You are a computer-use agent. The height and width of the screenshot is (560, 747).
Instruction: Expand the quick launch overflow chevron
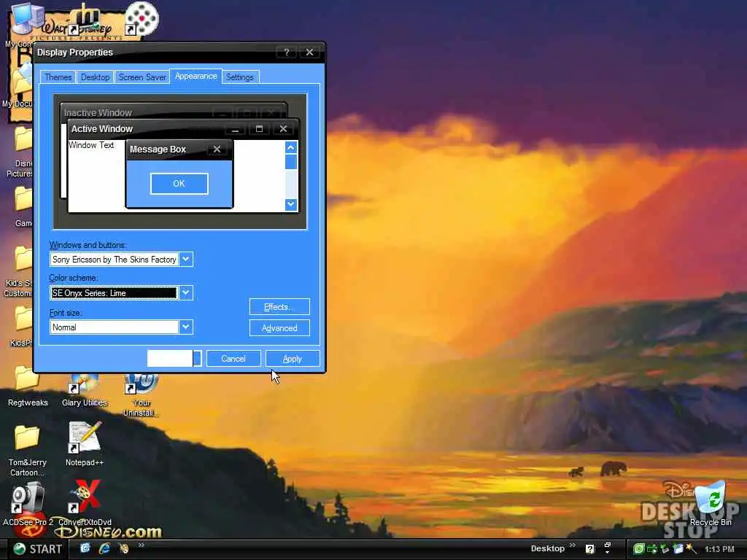[141, 545]
